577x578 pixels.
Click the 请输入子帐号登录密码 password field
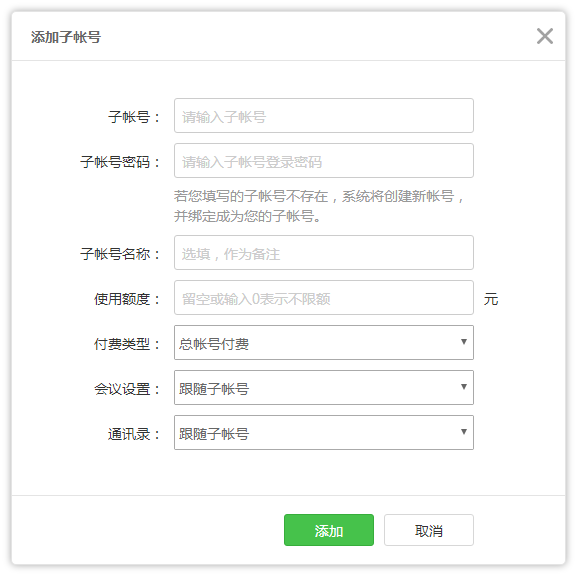pyautogui.click(x=324, y=160)
